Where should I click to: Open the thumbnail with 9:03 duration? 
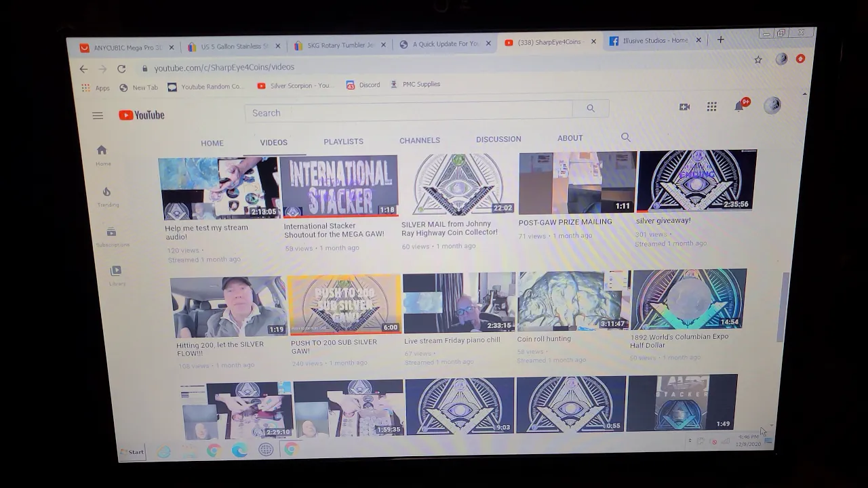pyautogui.click(x=460, y=406)
